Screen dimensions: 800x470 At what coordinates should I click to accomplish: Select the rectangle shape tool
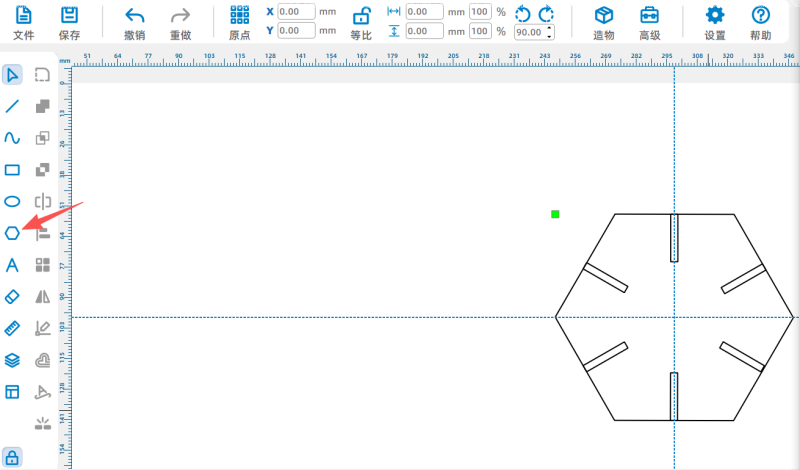point(12,170)
